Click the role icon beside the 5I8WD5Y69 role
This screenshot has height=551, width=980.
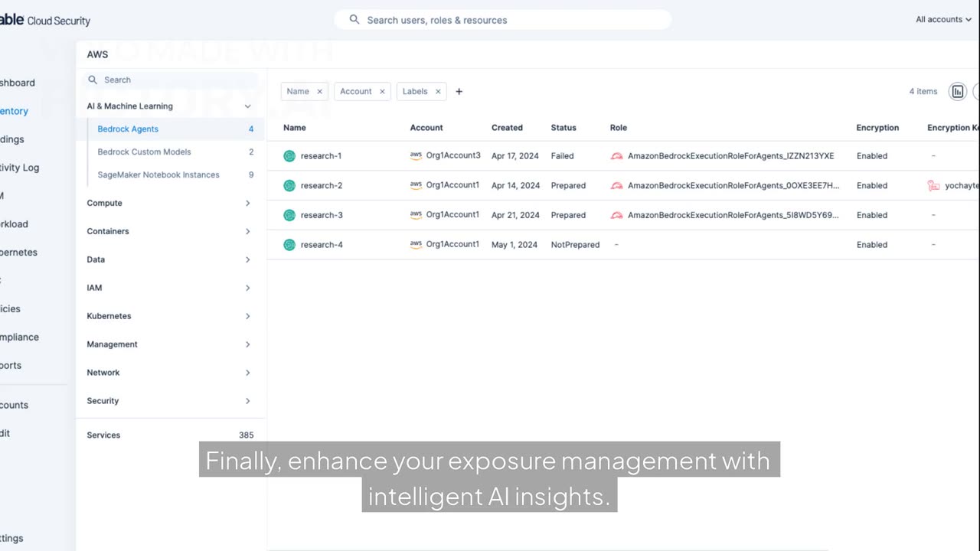pos(616,216)
